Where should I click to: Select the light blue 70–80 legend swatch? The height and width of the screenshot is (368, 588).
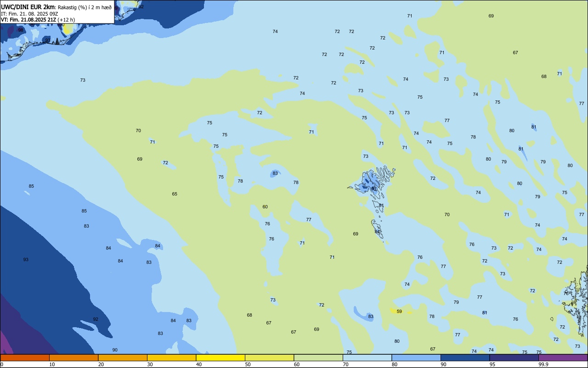point(367,357)
